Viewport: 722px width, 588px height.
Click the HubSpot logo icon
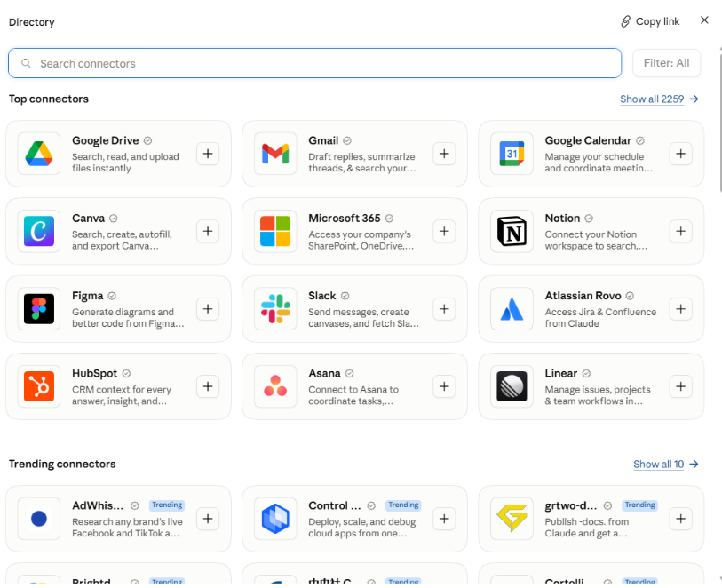39,386
